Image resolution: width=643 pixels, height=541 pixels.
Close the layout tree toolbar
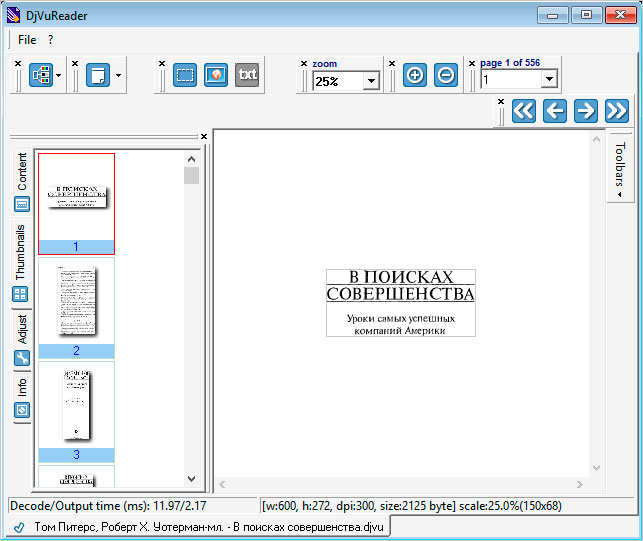pyautogui.click(x=18, y=63)
